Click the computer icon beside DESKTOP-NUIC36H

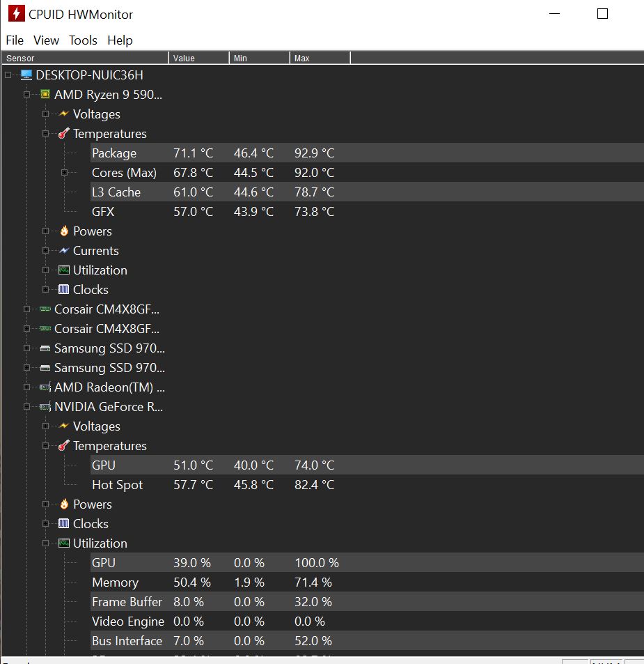coord(26,75)
